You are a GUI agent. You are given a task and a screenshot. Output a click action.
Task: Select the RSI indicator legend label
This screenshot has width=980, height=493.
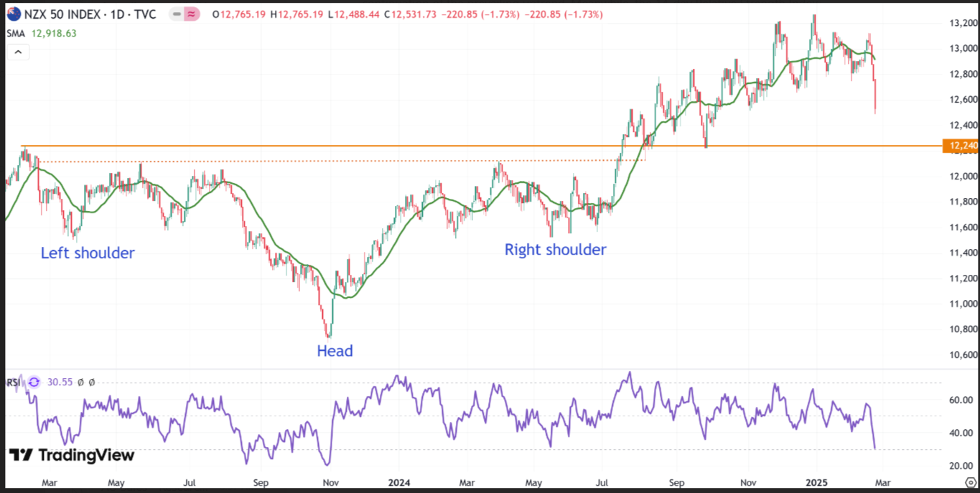coord(14,382)
